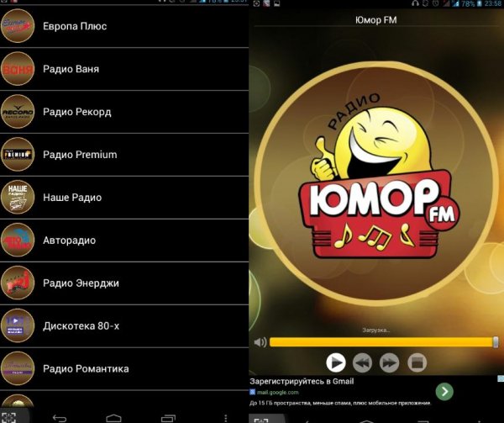Viewport: 504px width, 423px height.
Task: Tap the Android back button in station list
Action: (59, 418)
